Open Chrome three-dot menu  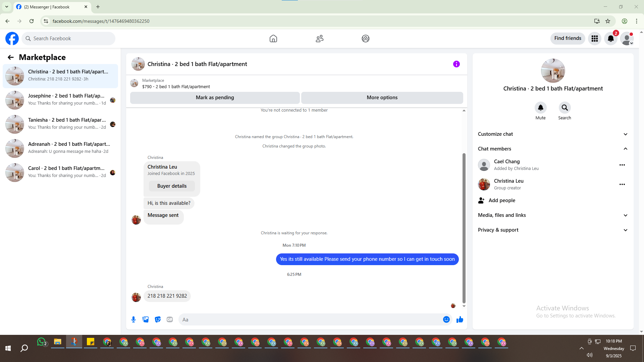pos(637,21)
